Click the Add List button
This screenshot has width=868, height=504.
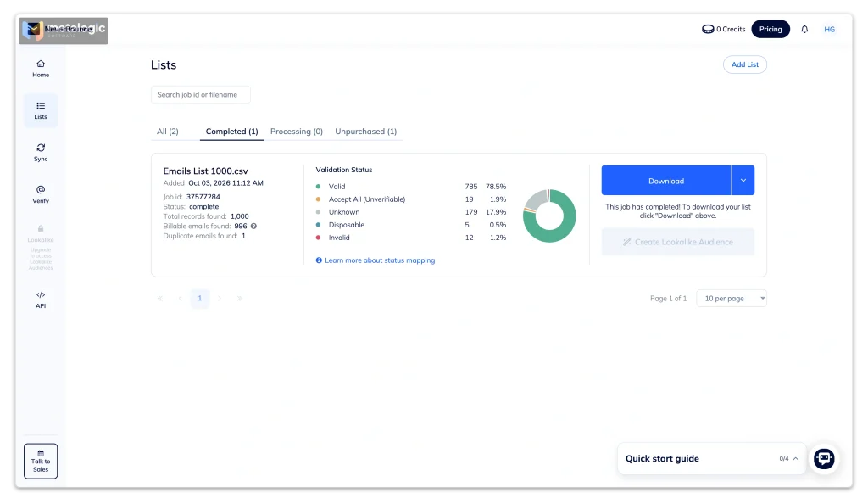click(744, 64)
